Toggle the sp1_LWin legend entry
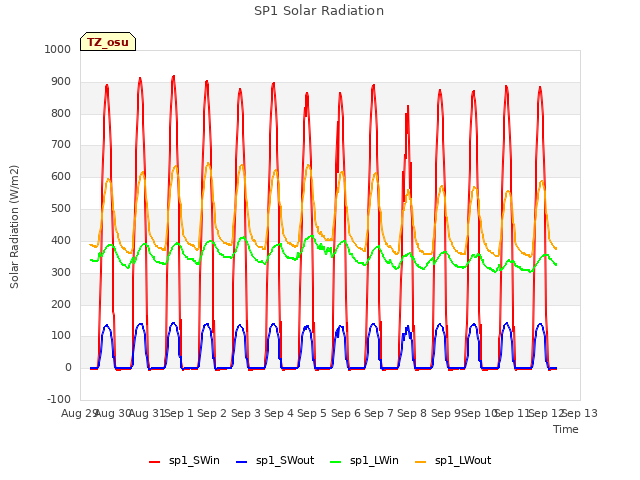This screenshot has width=640, height=480. point(364,461)
